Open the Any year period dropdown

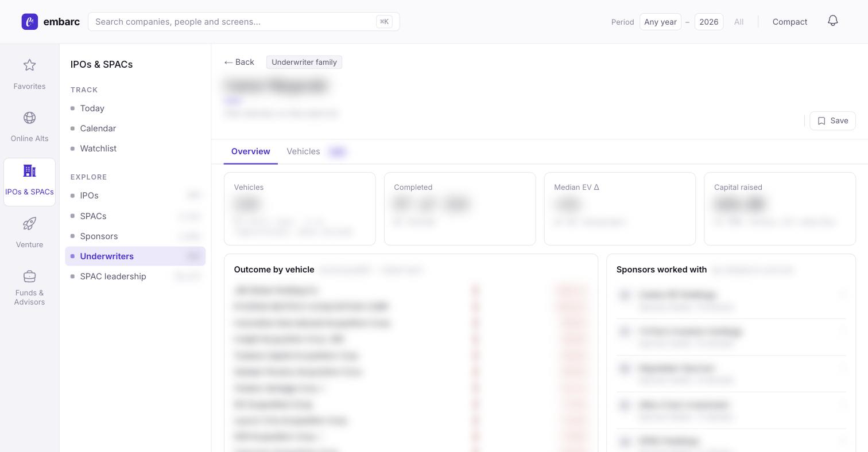(660, 22)
